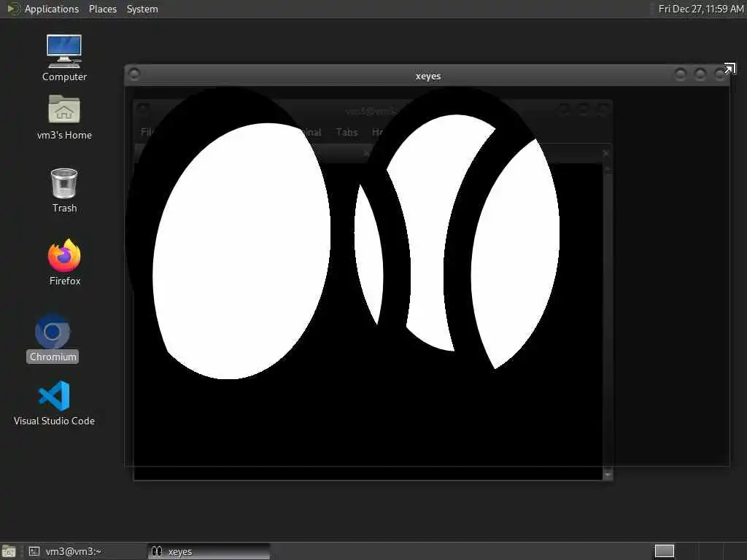This screenshot has width=747, height=560.
Task: Click the show desktop icon in bottom panel
Action: pos(9,551)
